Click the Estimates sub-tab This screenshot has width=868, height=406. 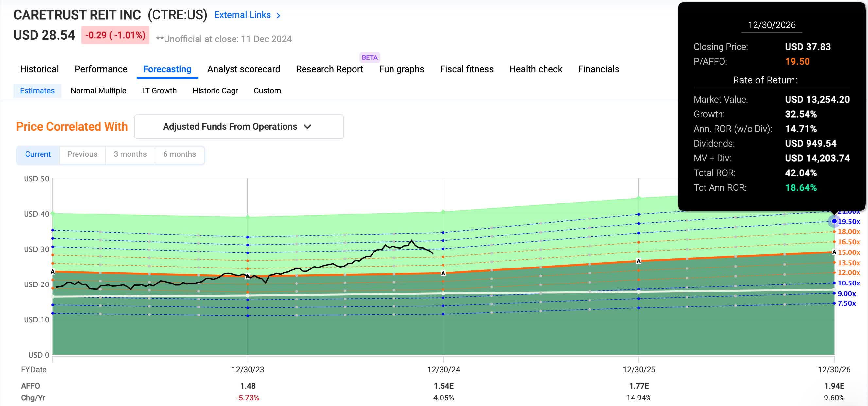point(37,90)
